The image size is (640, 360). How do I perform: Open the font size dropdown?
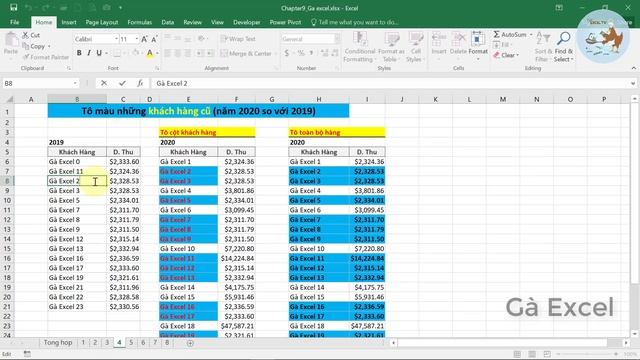(136, 39)
